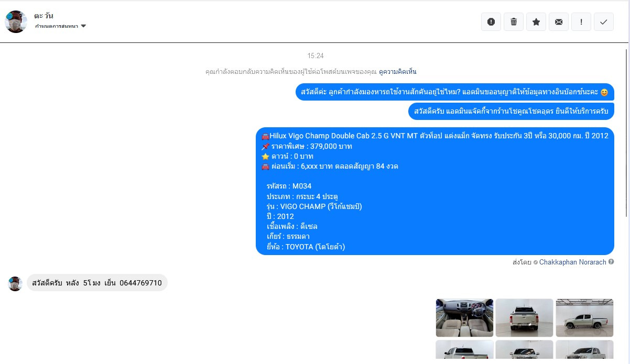The image size is (630, 364).
Task: Click the admin introduction message สวัสดีครับ แอดมินแจ็คกี้
Action: pyautogui.click(x=511, y=111)
